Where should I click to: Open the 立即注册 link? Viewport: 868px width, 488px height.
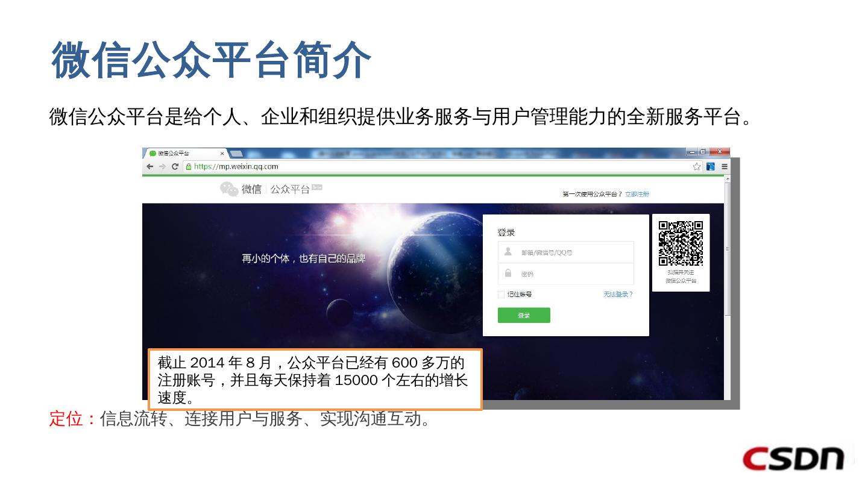point(637,194)
